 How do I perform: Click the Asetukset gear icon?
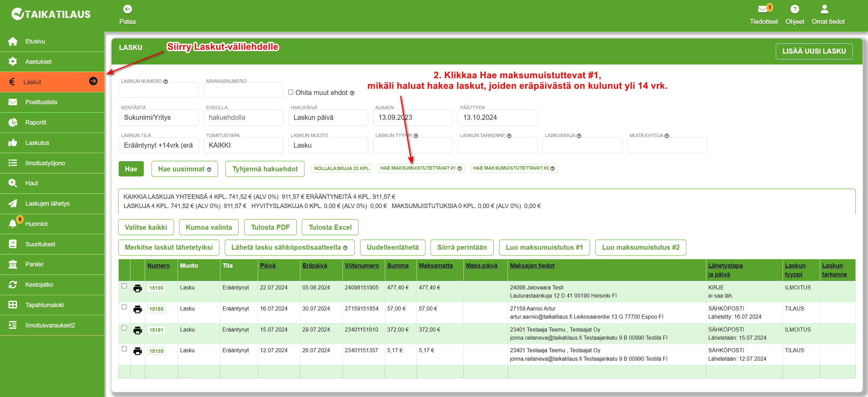pos(13,61)
